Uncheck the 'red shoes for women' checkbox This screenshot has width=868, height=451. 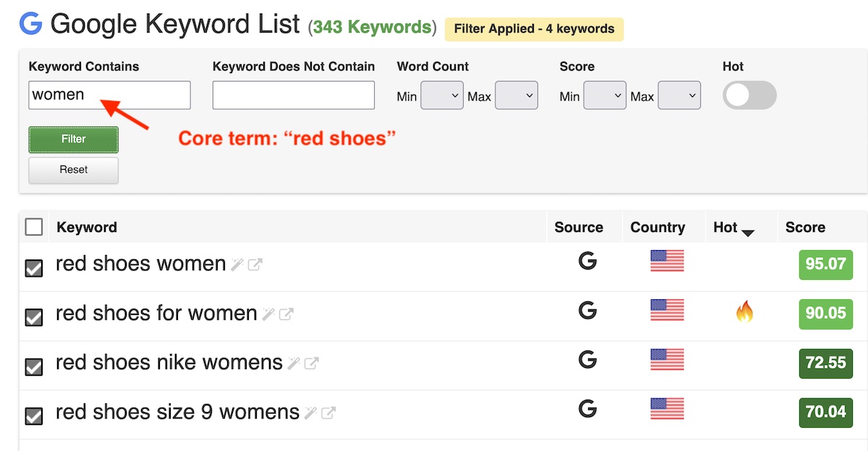point(34,317)
